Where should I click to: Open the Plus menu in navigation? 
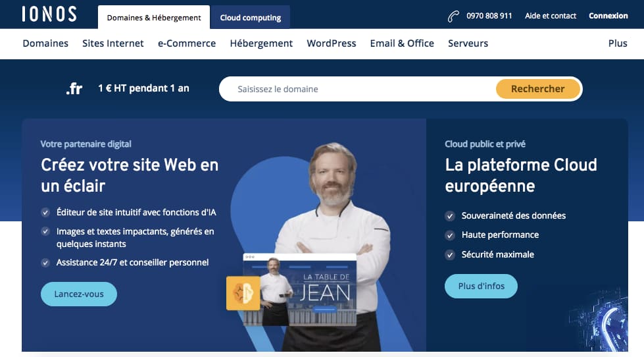(x=617, y=43)
